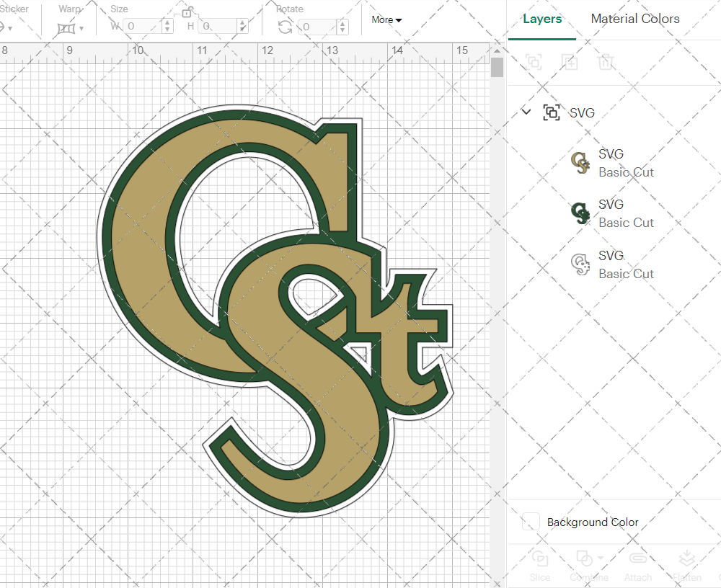Collapse the SVG group chevron

click(x=526, y=112)
